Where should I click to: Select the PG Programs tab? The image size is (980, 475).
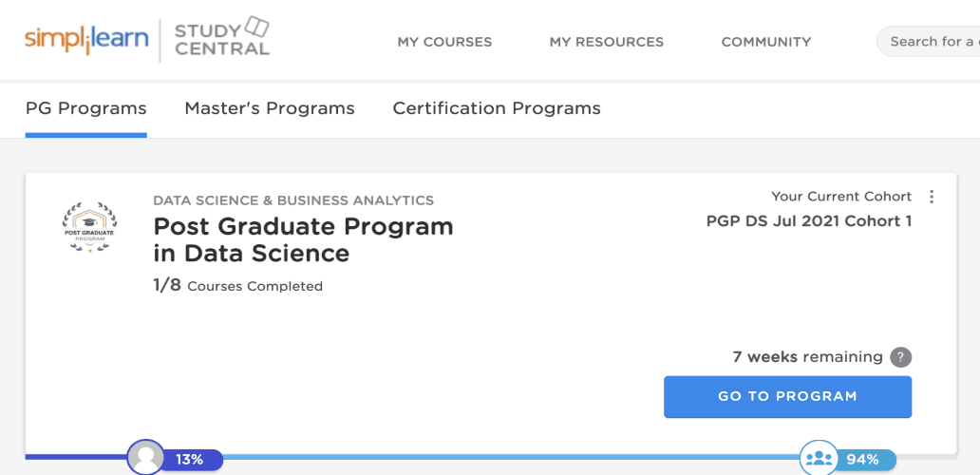(x=86, y=108)
